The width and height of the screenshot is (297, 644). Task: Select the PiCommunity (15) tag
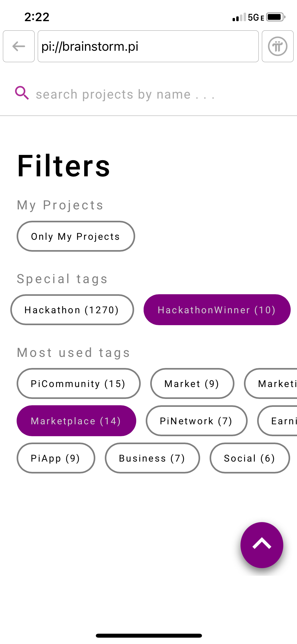78,384
